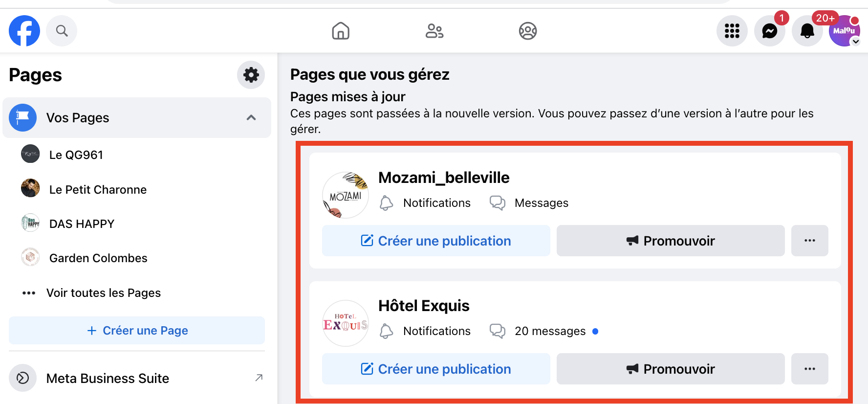Image resolution: width=868 pixels, height=404 pixels.
Task: Click Promouvoir for Mozami_belleville
Action: point(670,241)
